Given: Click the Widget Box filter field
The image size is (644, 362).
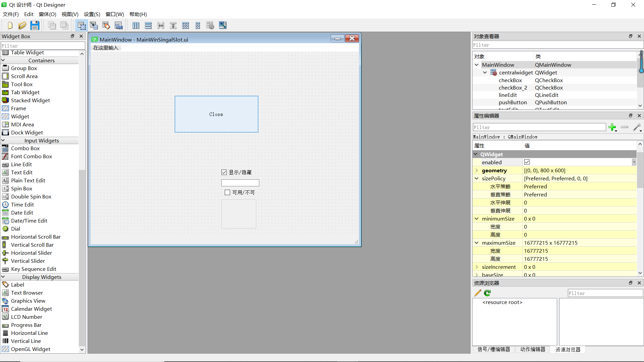Looking at the screenshot, I should [43, 46].
